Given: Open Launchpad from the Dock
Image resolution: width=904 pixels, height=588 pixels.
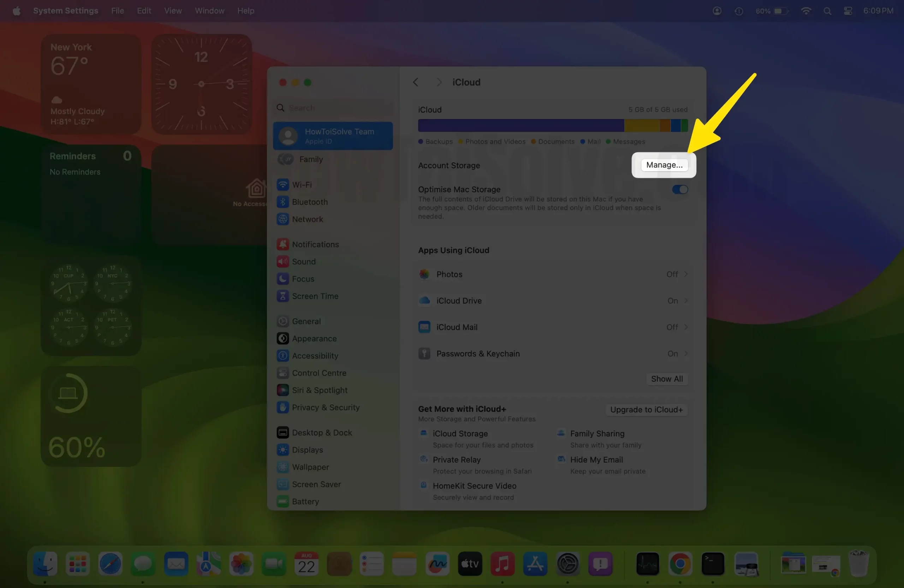Looking at the screenshot, I should click(78, 564).
